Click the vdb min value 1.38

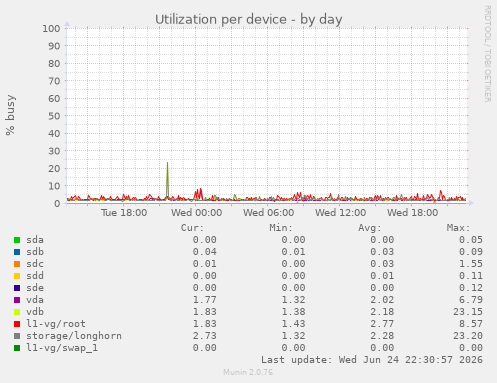[293, 312]
